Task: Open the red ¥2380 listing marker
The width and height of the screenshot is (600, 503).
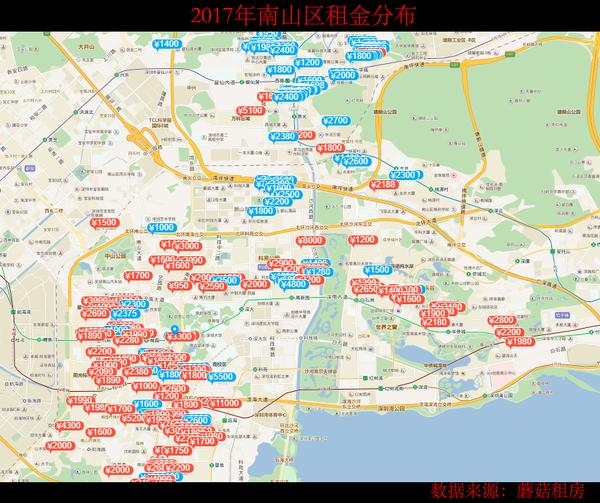Action: 137,371
